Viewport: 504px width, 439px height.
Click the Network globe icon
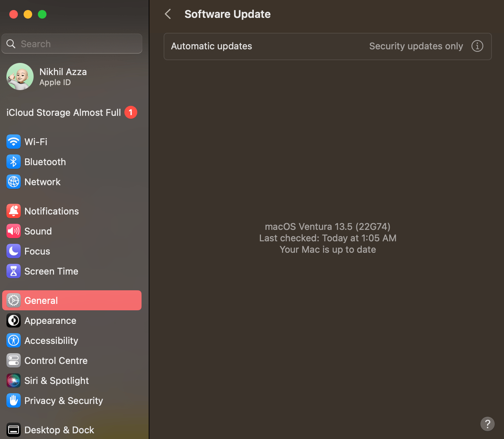14,182
